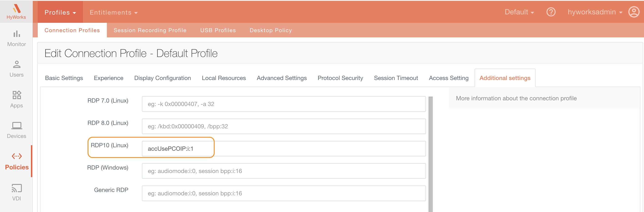This screenshot has height=212, width=644.
Task: Select the Protocol Security settings tab
Action: (x=340, y=78)
